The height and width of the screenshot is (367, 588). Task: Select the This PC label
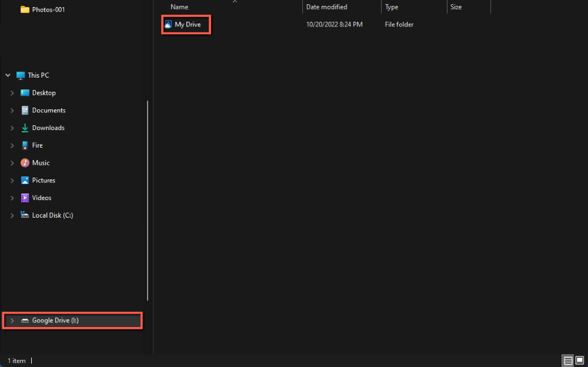38,75
